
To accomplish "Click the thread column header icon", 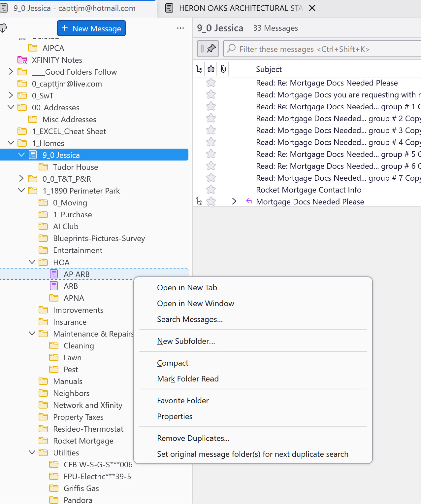I will coord(199,69).
